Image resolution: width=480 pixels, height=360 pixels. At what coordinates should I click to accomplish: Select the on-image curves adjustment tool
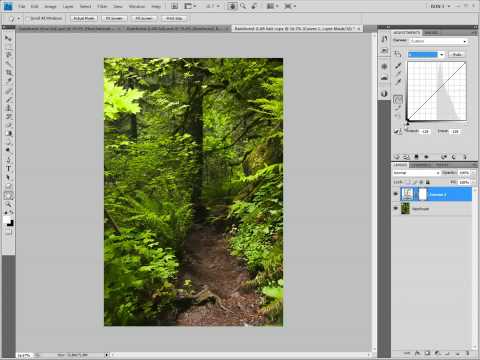(x=397, y=53)
